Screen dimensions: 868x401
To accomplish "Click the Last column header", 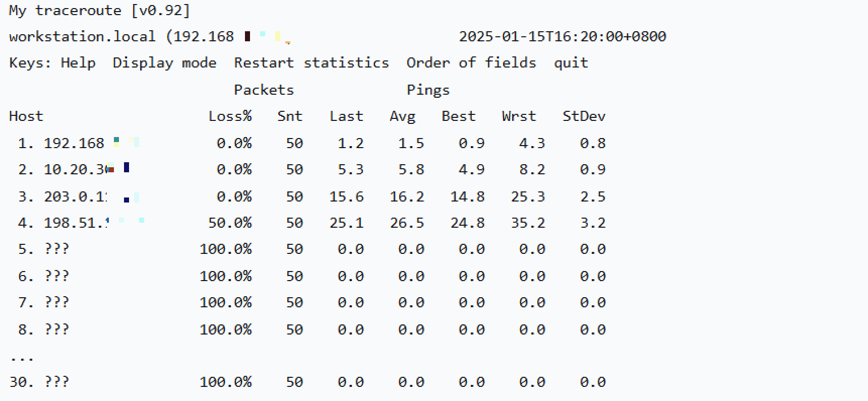I will pyautogui.click(x=346, y=116).
